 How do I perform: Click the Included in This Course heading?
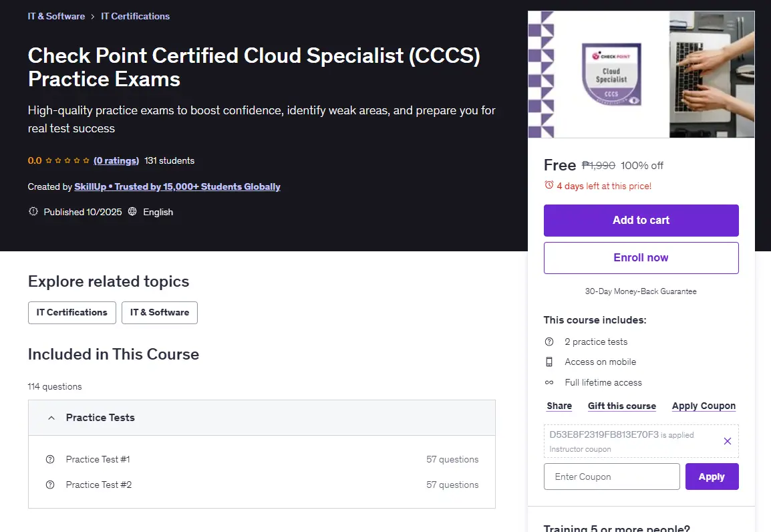(x=113, y=354)
